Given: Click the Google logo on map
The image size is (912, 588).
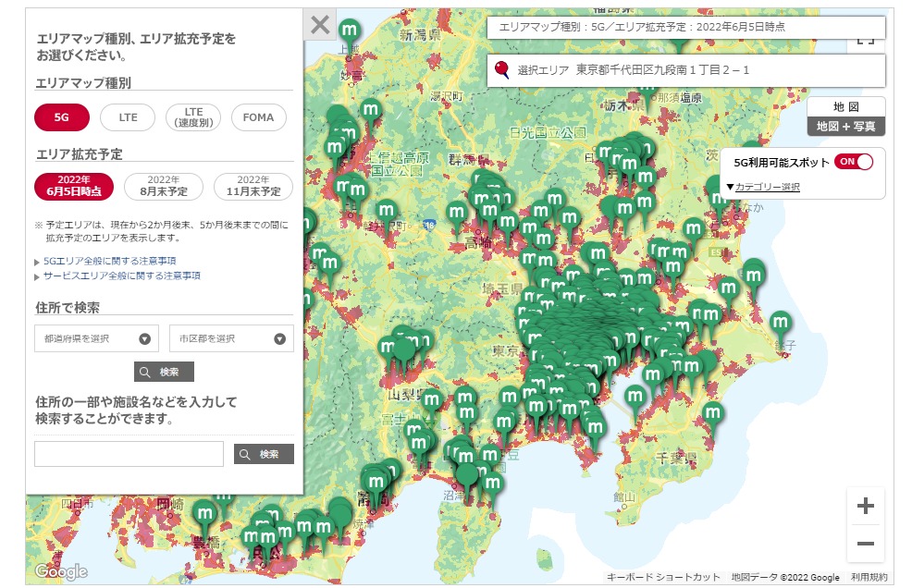Looking at the screenshot, I should [x=61, y=571].
